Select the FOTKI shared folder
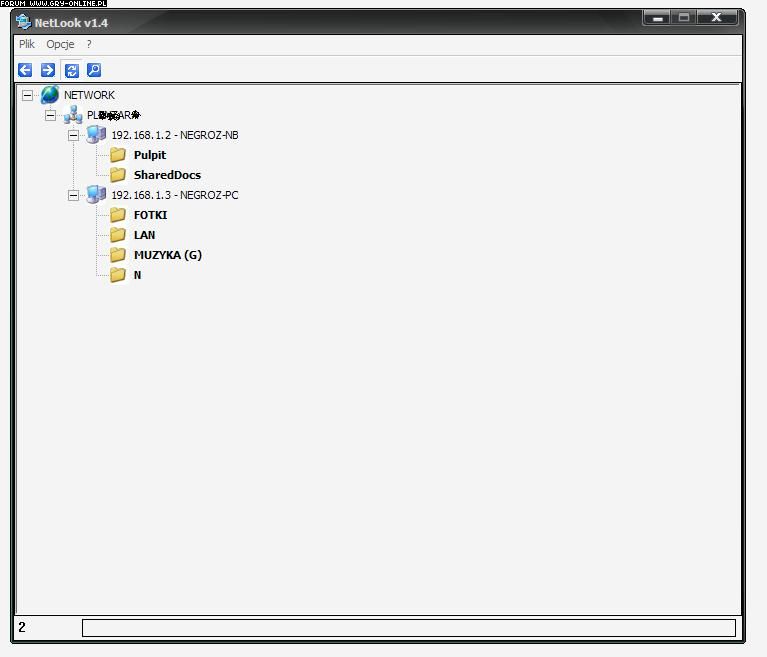 150,215
